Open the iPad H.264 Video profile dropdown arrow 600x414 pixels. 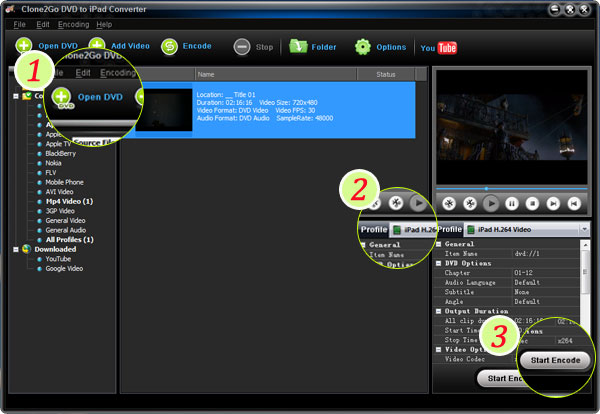584,229
